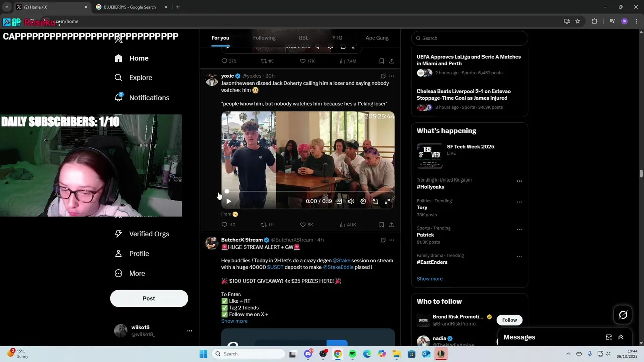Open Explore in the sidebar
The image size is (644, 362).
(133, 78)
